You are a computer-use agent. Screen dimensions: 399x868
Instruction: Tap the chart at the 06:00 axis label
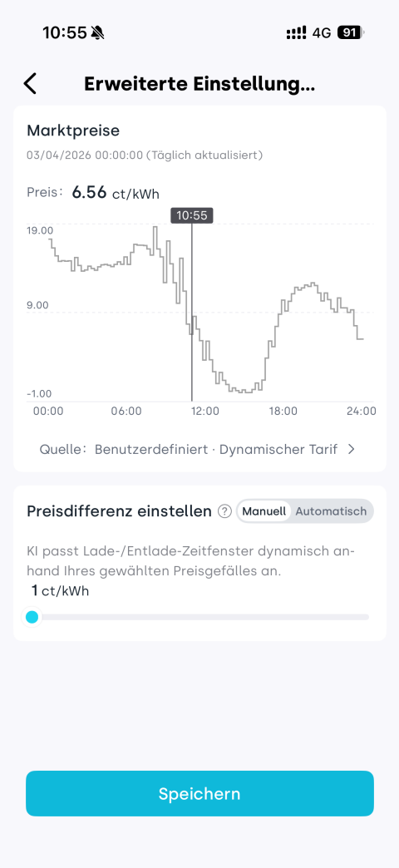(x=126, y=412)
